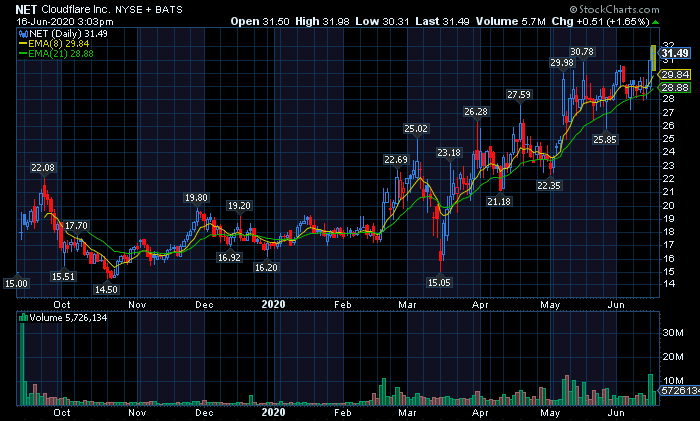
Task: Click the tall first-day volume bar
Action: 22,364
